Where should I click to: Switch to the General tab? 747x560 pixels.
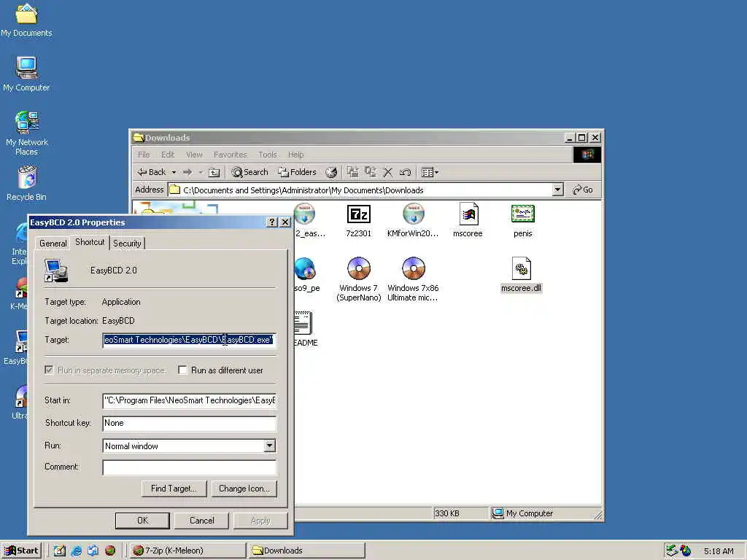coord(53,244)
